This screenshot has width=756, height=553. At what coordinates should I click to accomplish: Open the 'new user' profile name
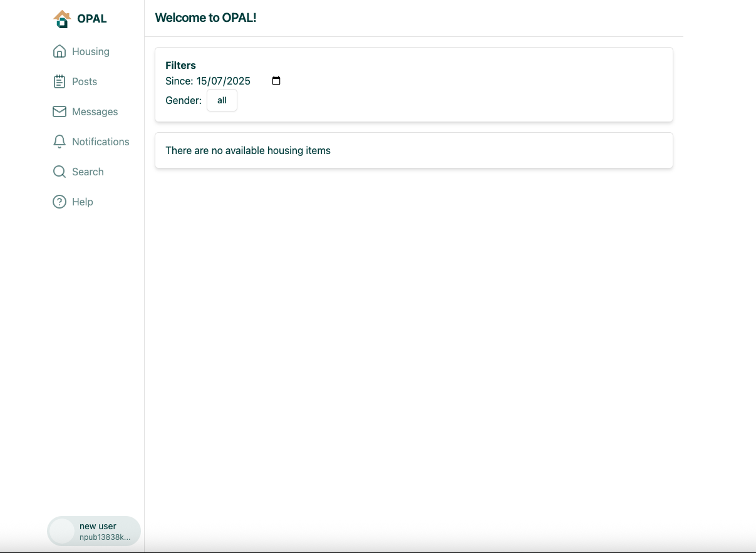click(98, 526)
